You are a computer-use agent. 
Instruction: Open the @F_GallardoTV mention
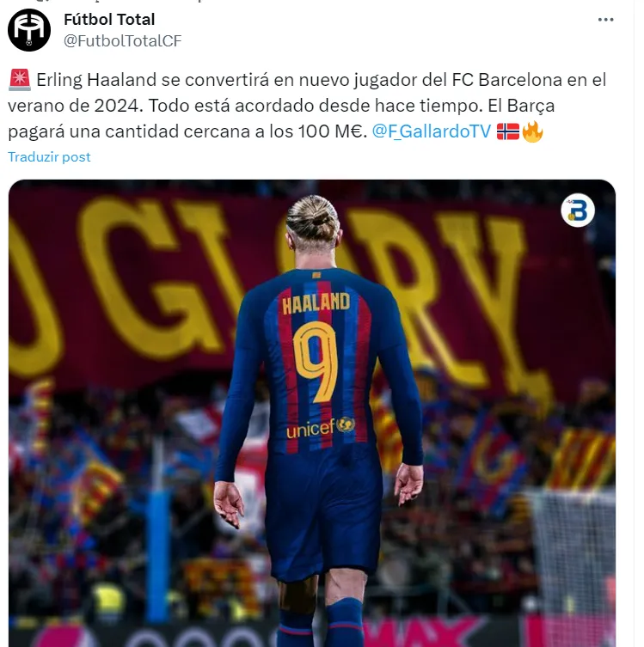(x=432, y=131)
